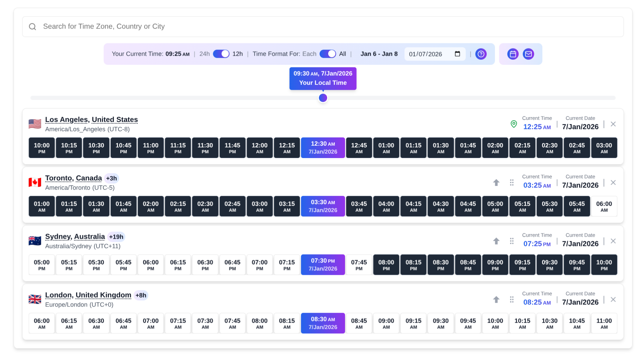Click the search magnifier icon
Image resolution: width=644 pixels, height=358 pixels.
point(33,26)
